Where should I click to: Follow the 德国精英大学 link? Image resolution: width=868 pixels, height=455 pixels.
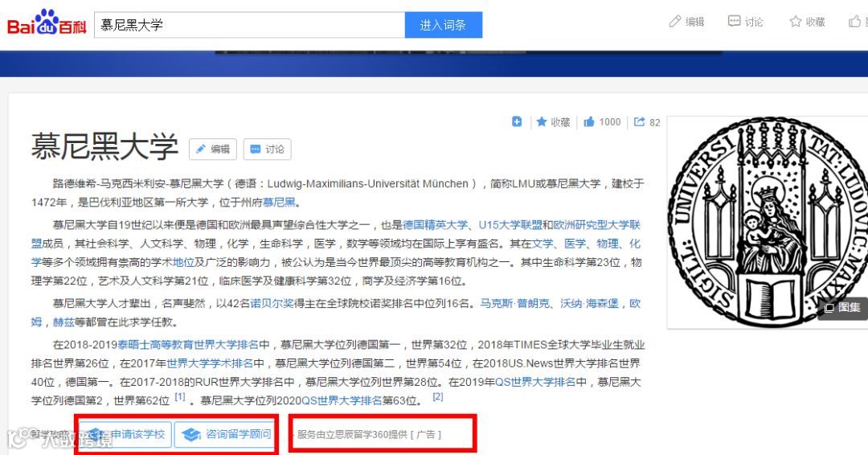(x=435, y=225)
